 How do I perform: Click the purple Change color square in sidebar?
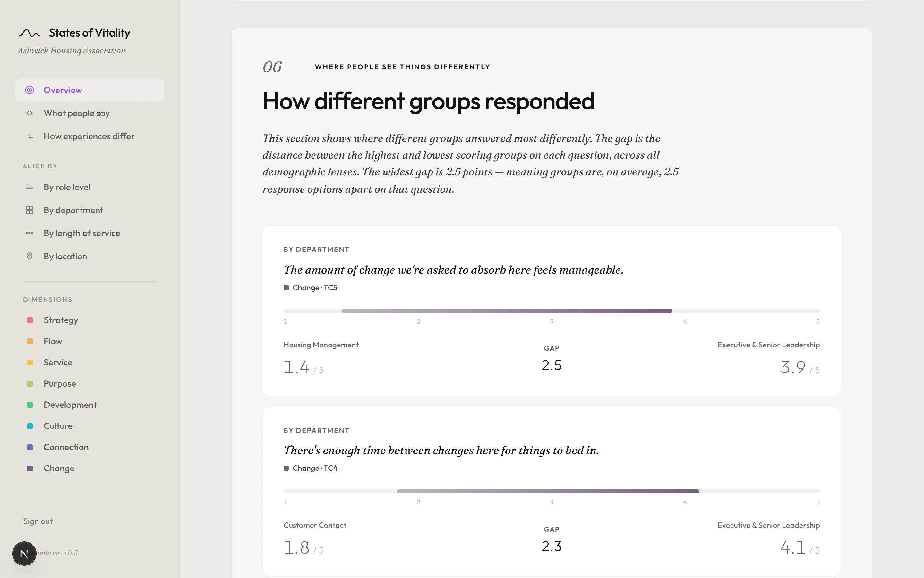[30, 468]
